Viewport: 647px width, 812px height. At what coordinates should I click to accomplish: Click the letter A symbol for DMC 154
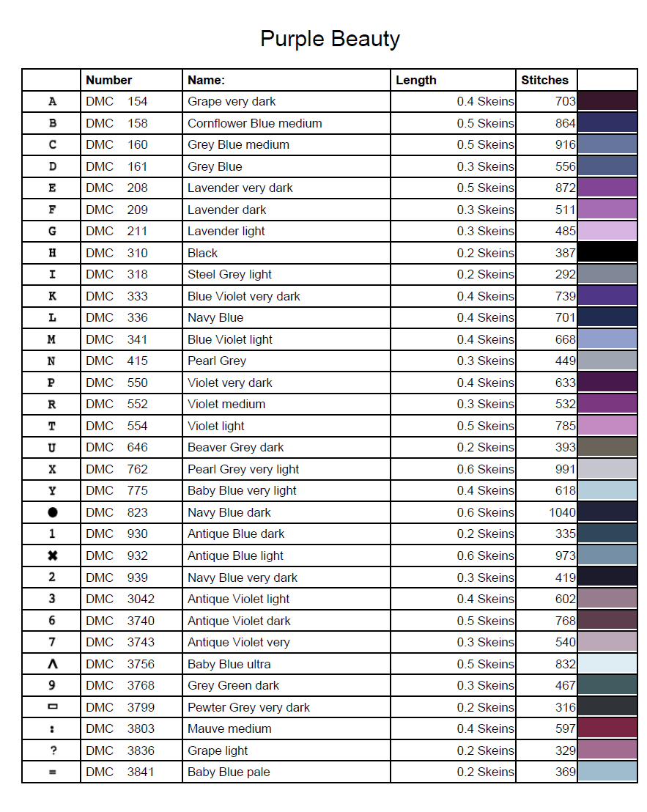[x=52, y=101]
